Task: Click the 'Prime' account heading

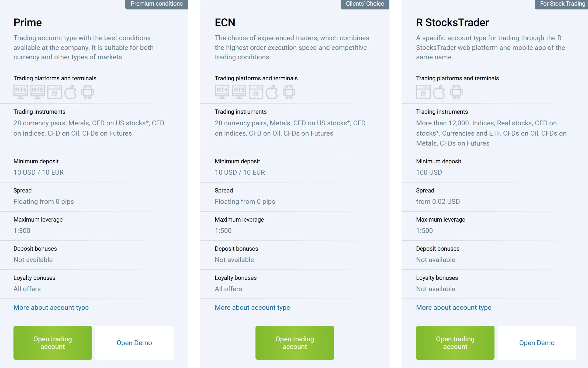Action: (x=28, y=22)
